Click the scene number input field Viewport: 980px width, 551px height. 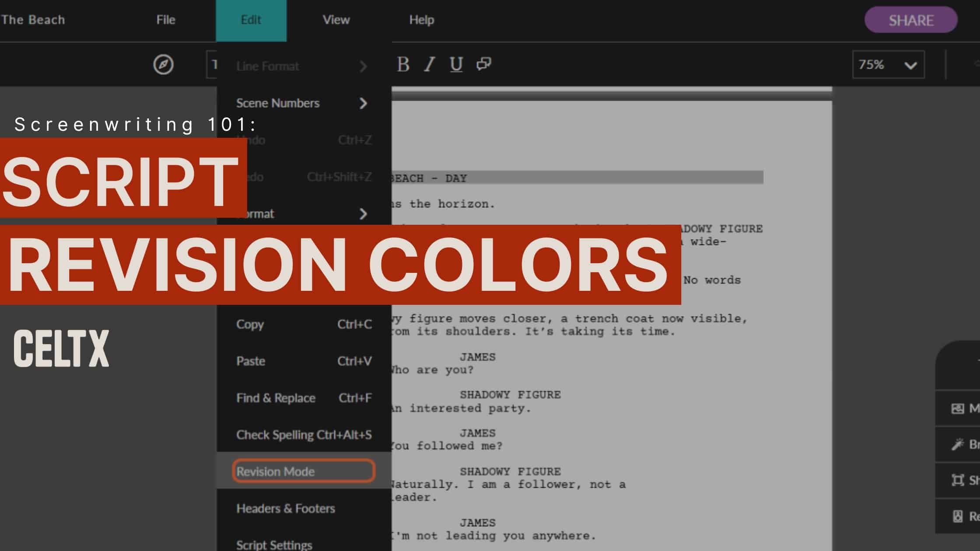click(x=213, y=65)
